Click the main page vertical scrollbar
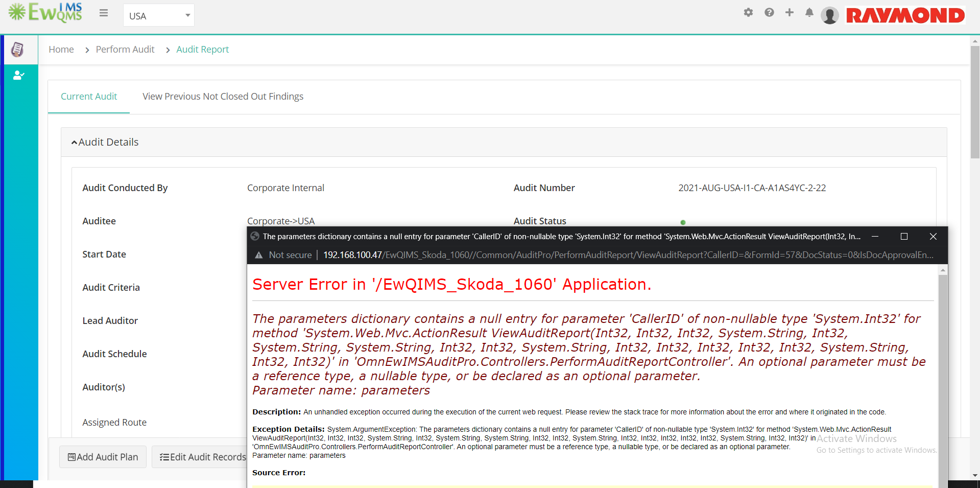Viewport: 980px width, 488px height. (x=975, y=102)
